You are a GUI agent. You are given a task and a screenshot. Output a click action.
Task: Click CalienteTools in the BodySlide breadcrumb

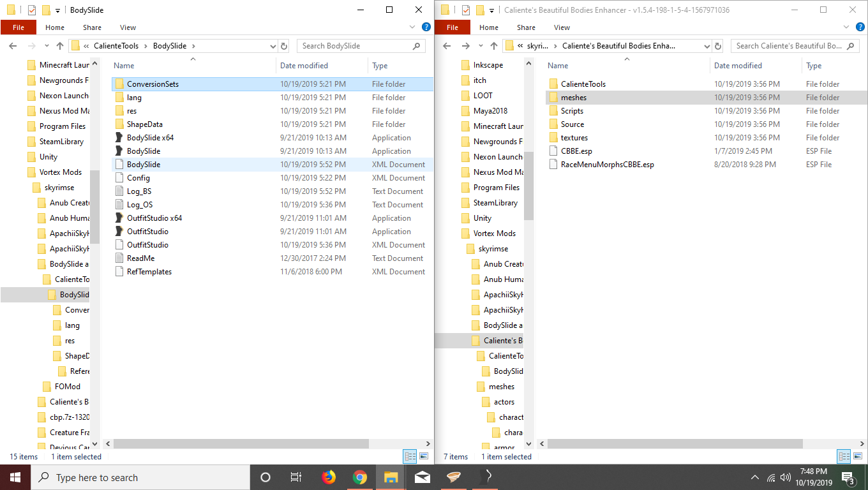[116, 46]
